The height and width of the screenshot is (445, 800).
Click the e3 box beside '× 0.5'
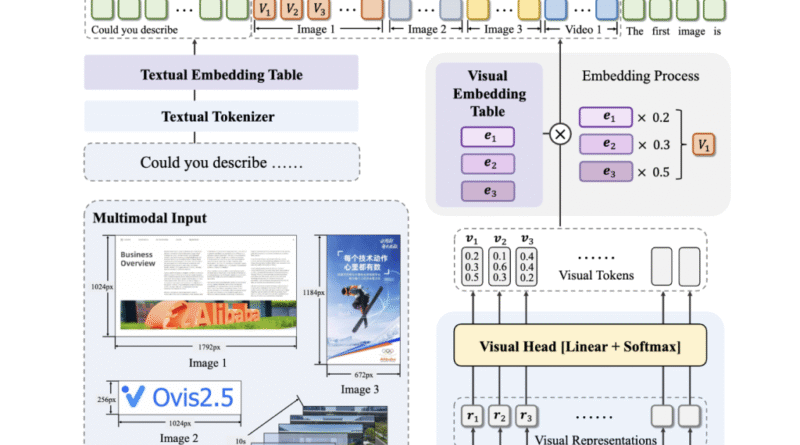pyautogui.click(x=606, y=172)
